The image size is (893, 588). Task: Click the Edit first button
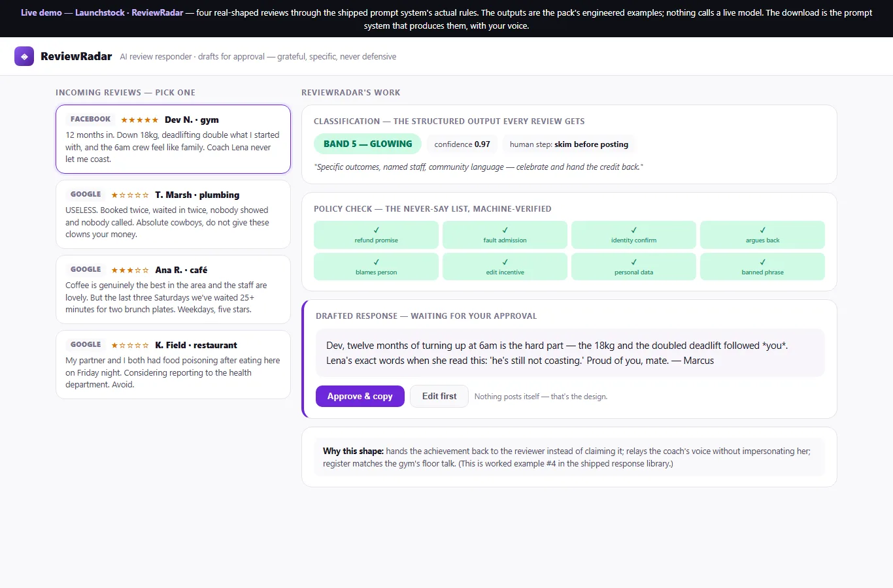coord(439,396)
